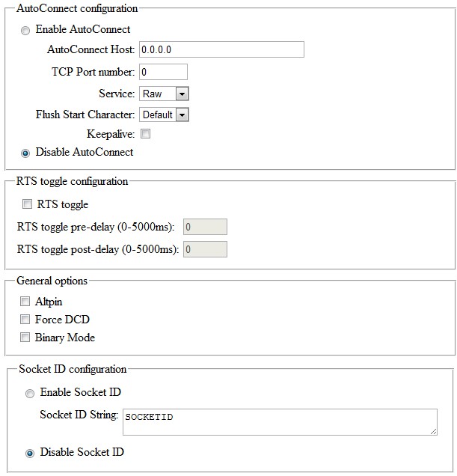Viewport: 457px width, 476px height.
Task: Select the Disable Socket ID radio button
Action: click(x=30, y=454)
